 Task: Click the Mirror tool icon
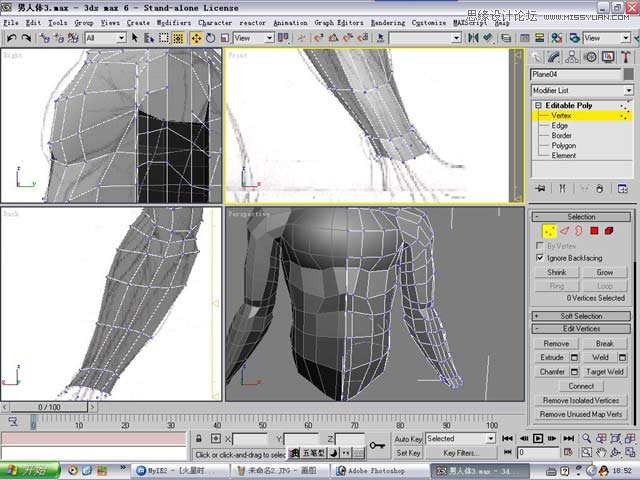tap(473, 38)
